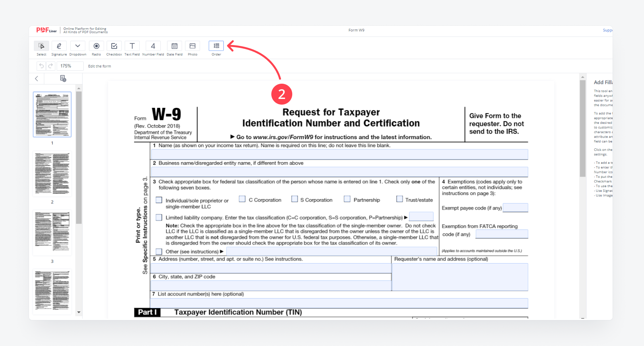Screen dimensions: 644x346
Task: Open page 3 thumbnail
Action: click(52, 233)
